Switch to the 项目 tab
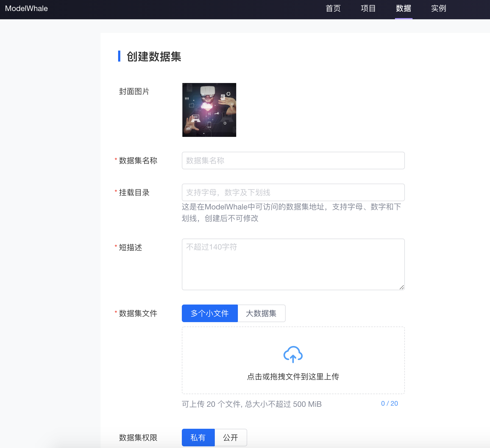The width and height of the screenshot is (490, 448). click(368, 9)
